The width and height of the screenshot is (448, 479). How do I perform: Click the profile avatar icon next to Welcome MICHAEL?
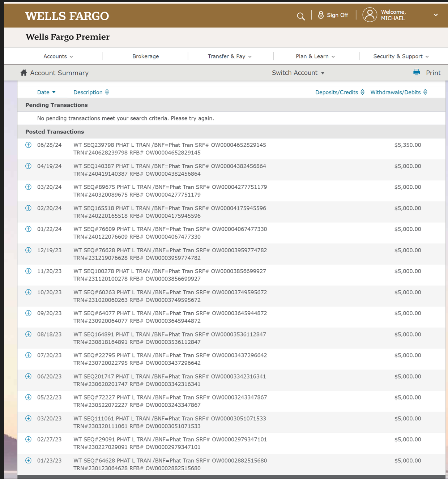pyautogui.click(x=370, y=15)
